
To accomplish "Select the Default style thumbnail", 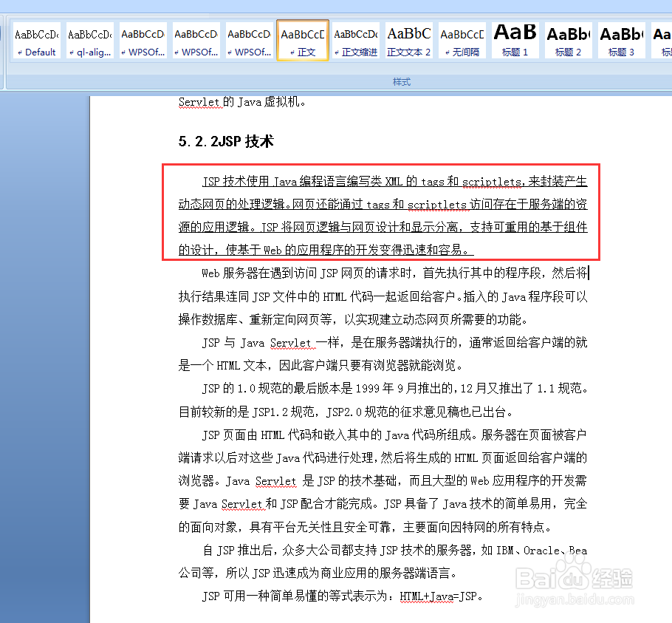I will [x=36, y=40].
